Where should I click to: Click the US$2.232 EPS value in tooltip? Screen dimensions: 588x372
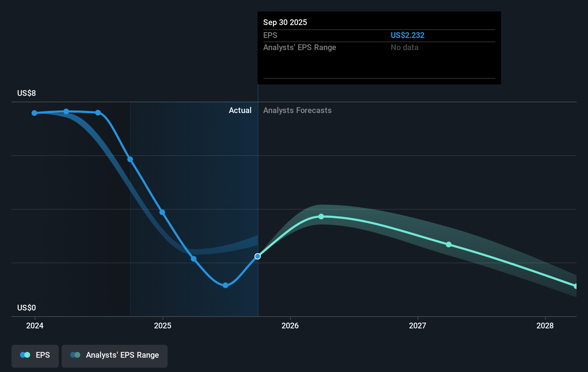(407, 35)
